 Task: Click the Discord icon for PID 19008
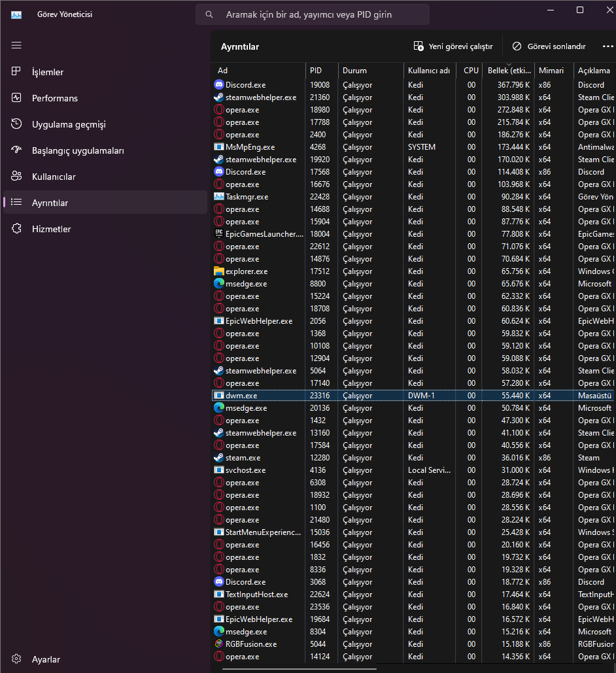point(219,84)
